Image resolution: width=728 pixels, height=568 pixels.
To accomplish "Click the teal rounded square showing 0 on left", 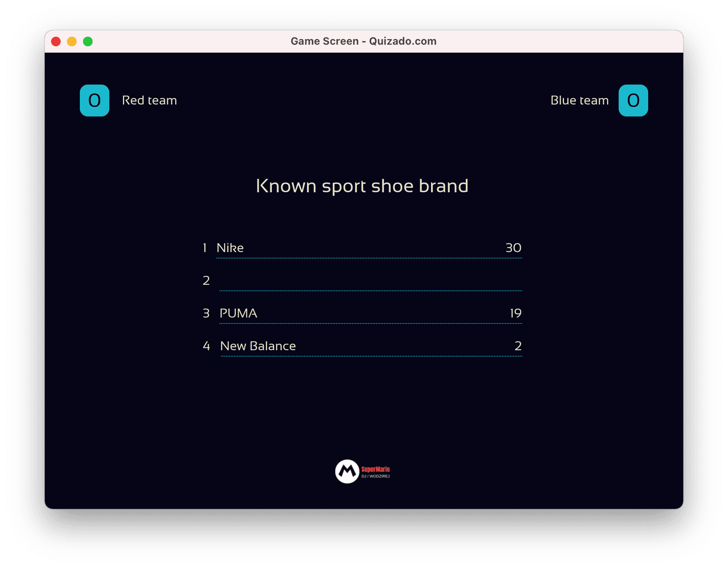I will [95, 100].
